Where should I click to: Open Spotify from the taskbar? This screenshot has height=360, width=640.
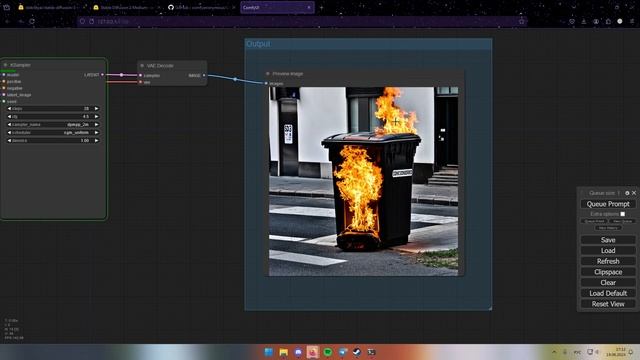coord(327,352)
